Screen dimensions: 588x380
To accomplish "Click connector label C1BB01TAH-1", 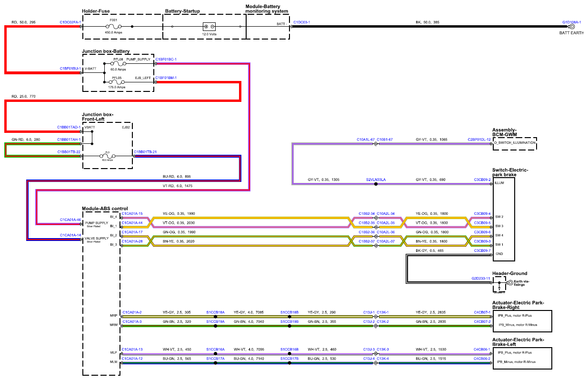I will click(70, 139).
